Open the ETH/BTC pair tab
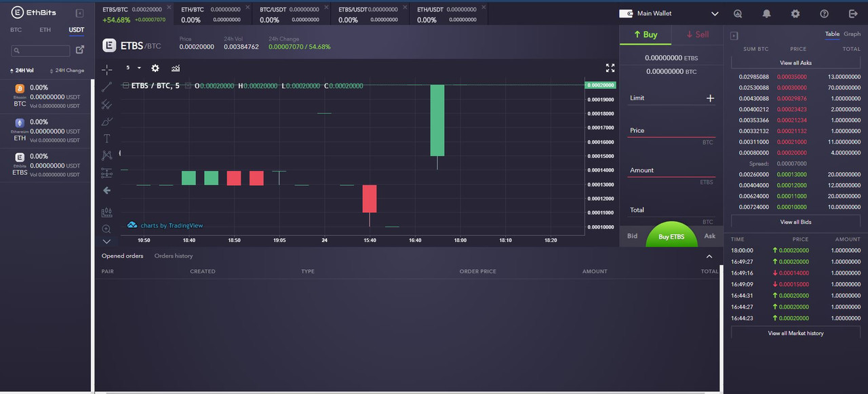The image size is (868, 394). click(213, 14)
